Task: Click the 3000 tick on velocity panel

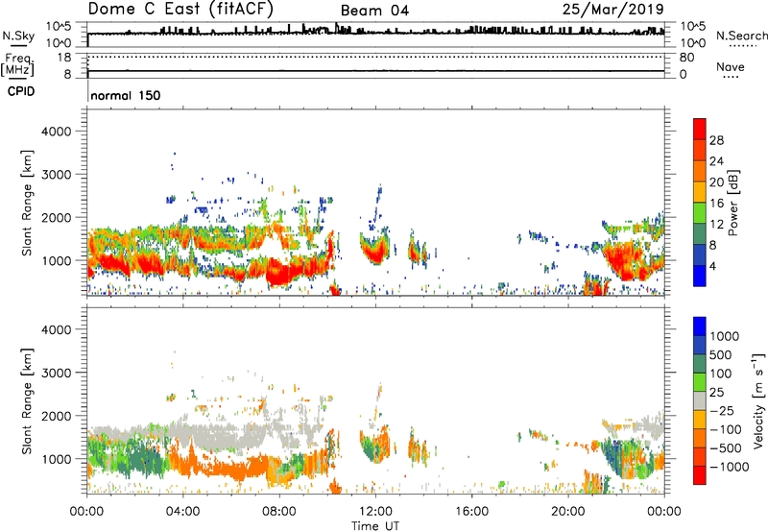Action: coord(56,373)
